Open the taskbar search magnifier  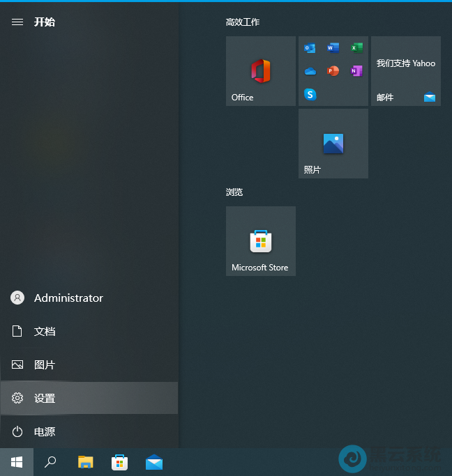click(50, 462)
